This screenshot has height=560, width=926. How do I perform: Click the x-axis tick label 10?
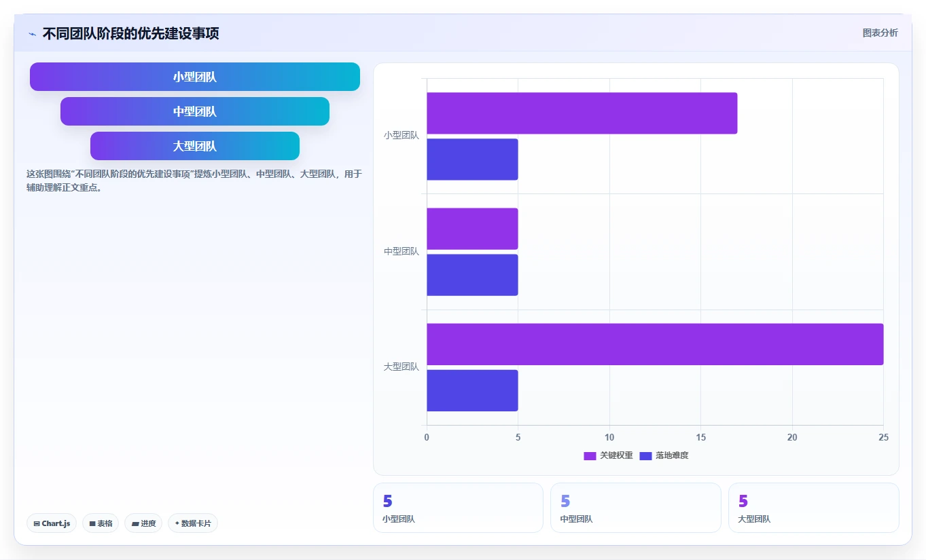[x=609, y=438]
